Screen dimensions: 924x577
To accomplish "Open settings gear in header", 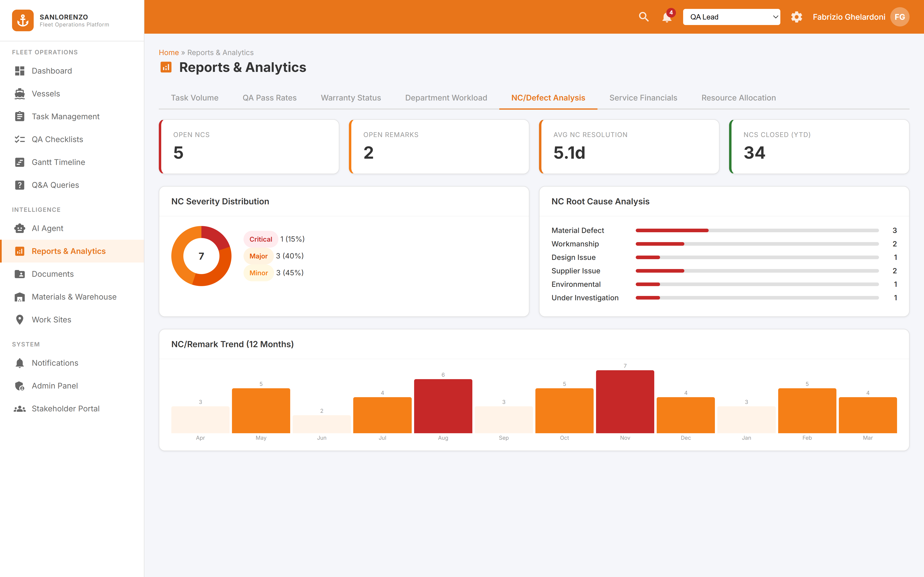I will pyautogui.click(x=796, y=17).
